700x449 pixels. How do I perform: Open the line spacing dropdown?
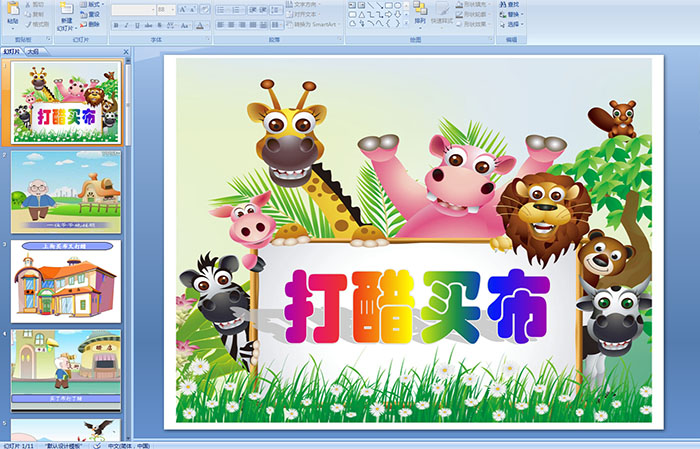pyautogui.click(x=277, y=9)
